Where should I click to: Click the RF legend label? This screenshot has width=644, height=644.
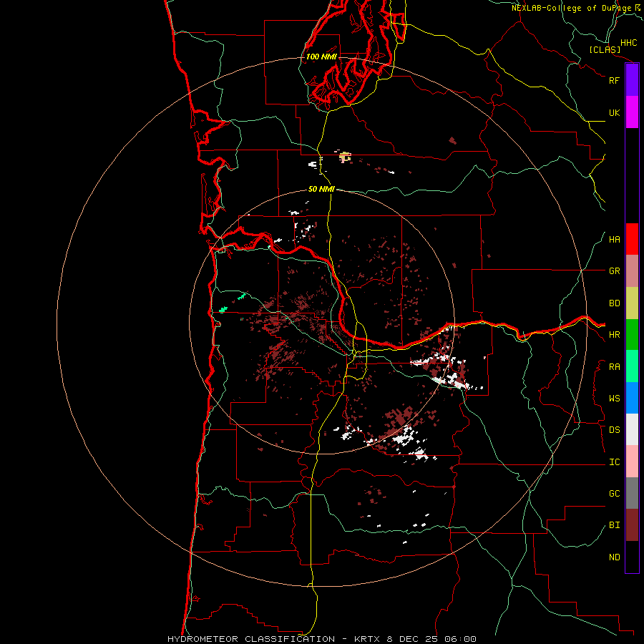pos(614,80)
